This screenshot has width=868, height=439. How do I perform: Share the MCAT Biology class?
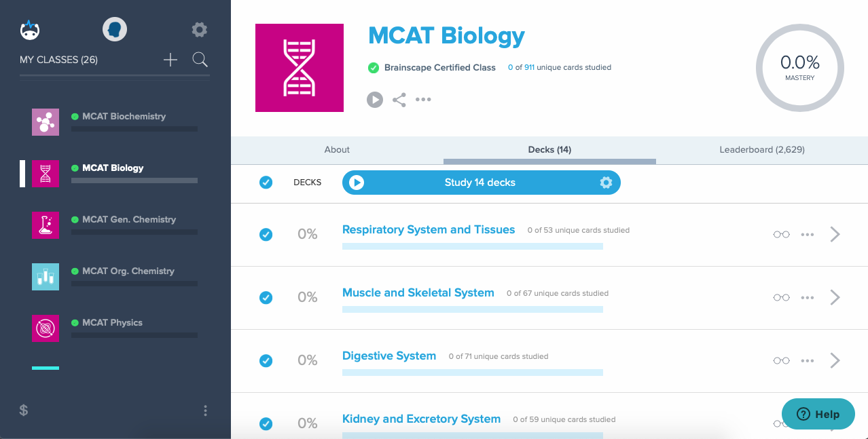pyautogui.click(x=399, y=100)
